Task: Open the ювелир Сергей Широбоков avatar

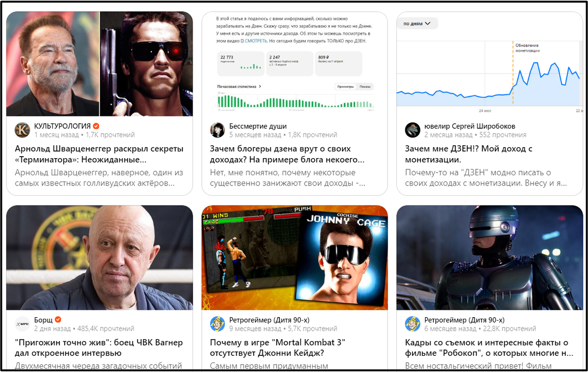Action: [x=413, y=130]
